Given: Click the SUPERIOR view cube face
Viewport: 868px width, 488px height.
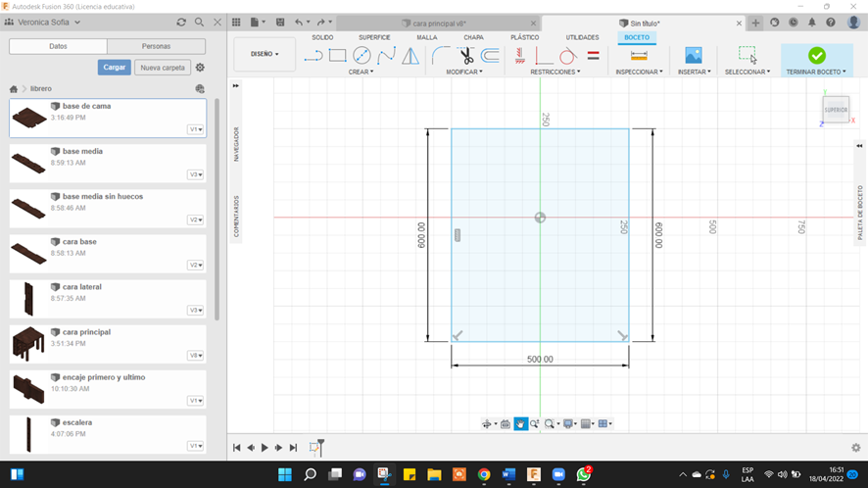Looking at the screenshot, I should [836, 110].
